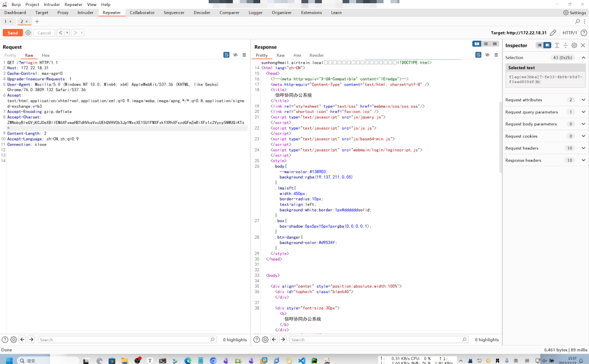
Task: Edit the target with pencil icon
Action: (x=553, y=33)
